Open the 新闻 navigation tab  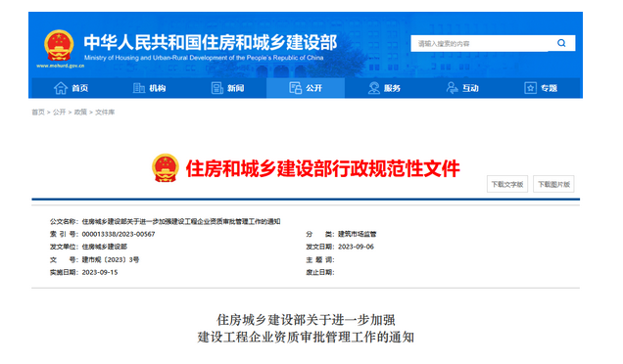(x=227, y=88)
